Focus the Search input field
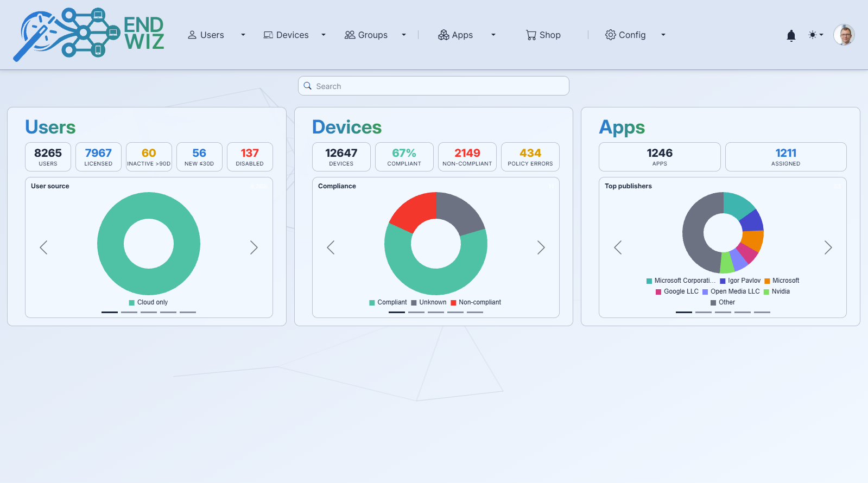This screenshot has width=868, height=483. [x=434, y=86]
